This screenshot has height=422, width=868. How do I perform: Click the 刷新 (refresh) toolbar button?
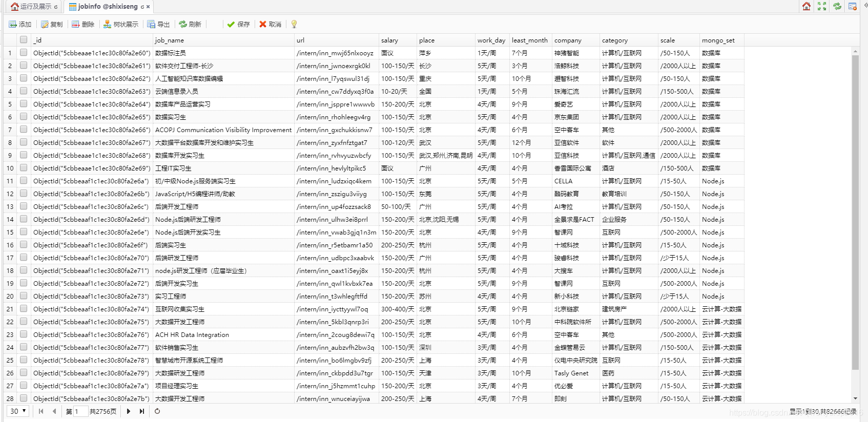(190, 24)
